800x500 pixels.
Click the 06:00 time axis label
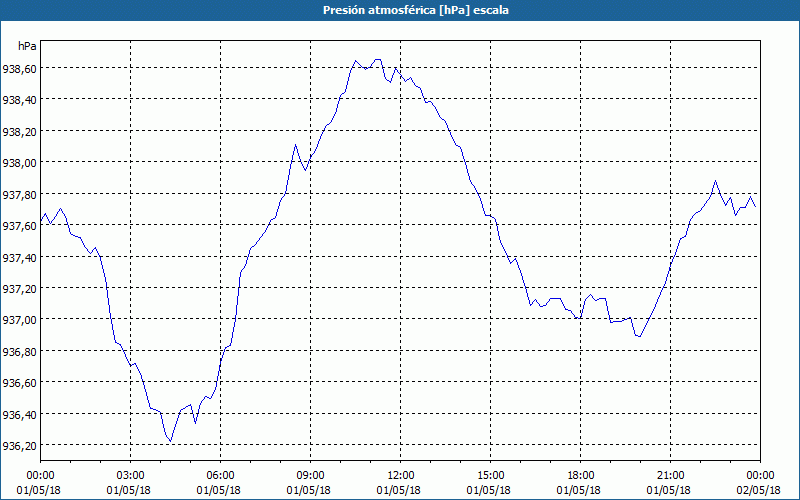click(220, 476)
